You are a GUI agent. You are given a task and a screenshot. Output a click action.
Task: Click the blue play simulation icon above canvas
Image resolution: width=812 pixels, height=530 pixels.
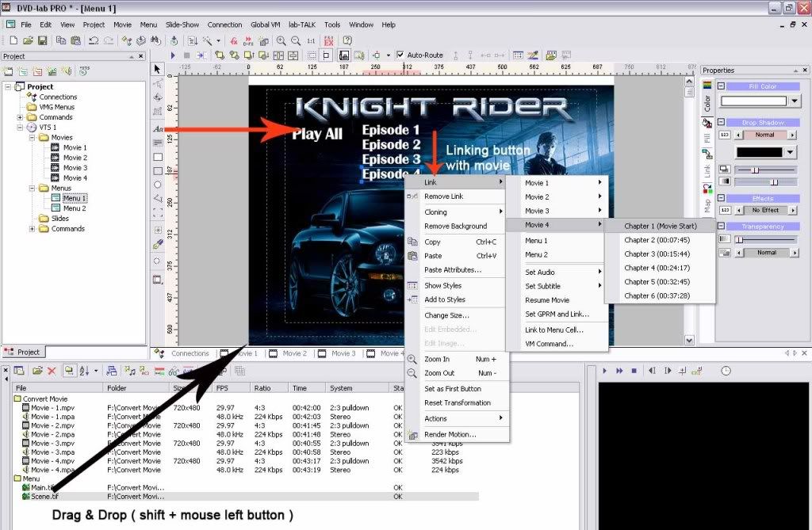173,55
